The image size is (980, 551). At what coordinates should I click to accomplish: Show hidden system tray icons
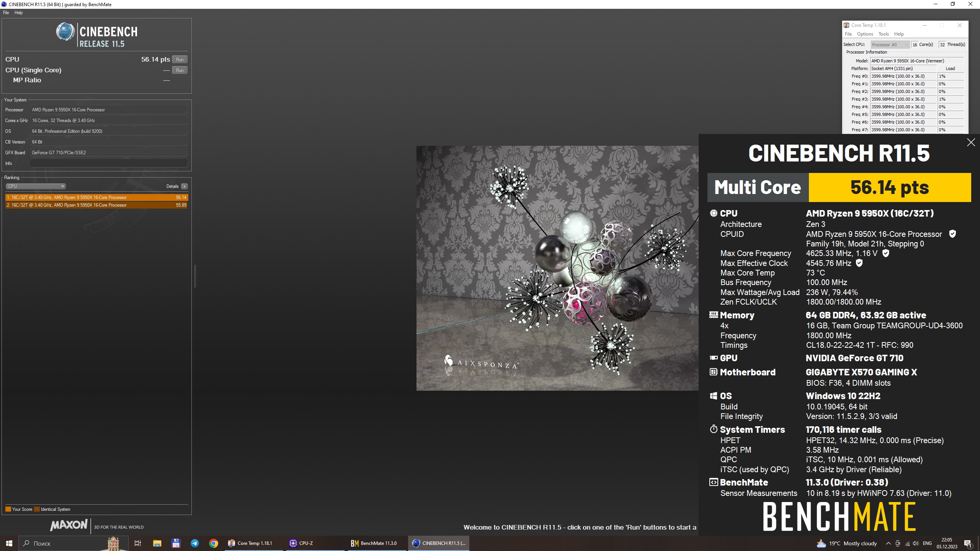click(888, 543)
